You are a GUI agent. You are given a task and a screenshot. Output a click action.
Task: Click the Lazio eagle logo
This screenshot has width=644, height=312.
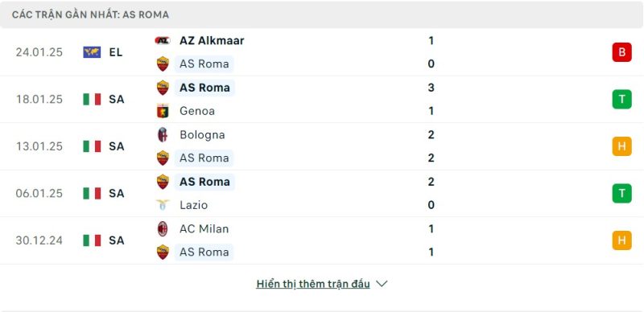click(x=163, y=205)
